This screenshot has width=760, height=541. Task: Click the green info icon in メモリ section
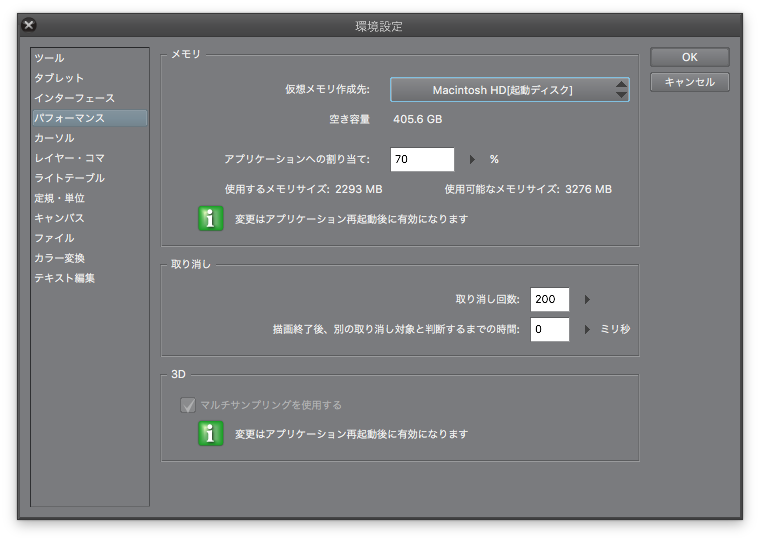210,218
